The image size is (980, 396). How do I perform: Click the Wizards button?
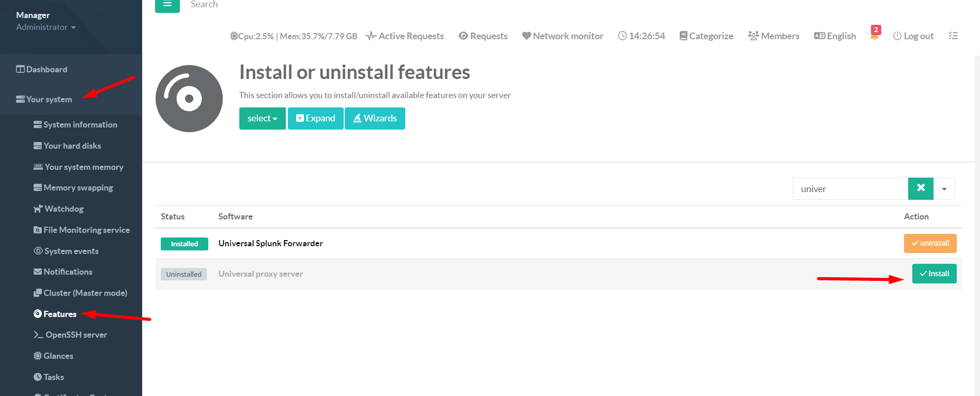[375, 118]
